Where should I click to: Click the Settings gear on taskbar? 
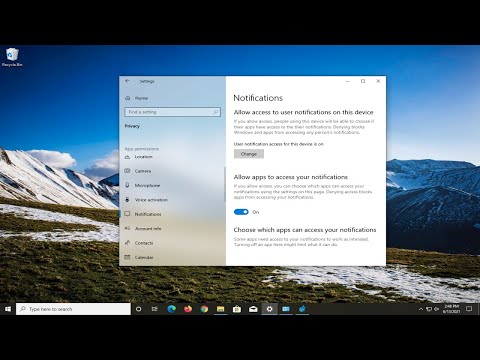tap(269, 309)
